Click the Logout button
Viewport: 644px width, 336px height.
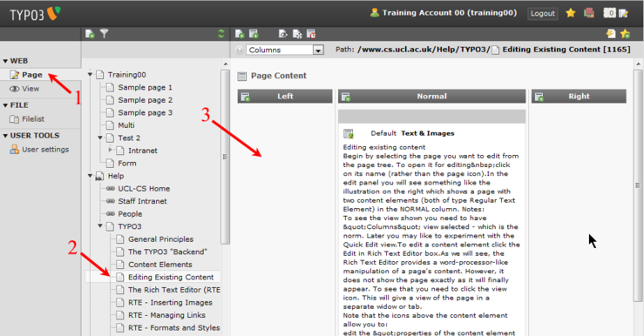tap(543, 14)
